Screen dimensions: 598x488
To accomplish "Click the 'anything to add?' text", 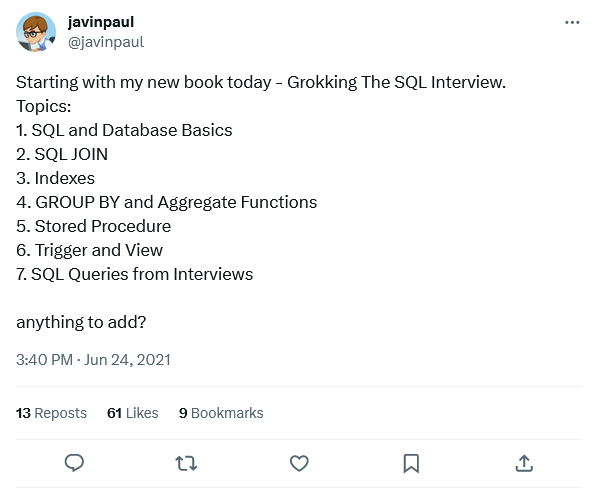I will click(81, 323).
